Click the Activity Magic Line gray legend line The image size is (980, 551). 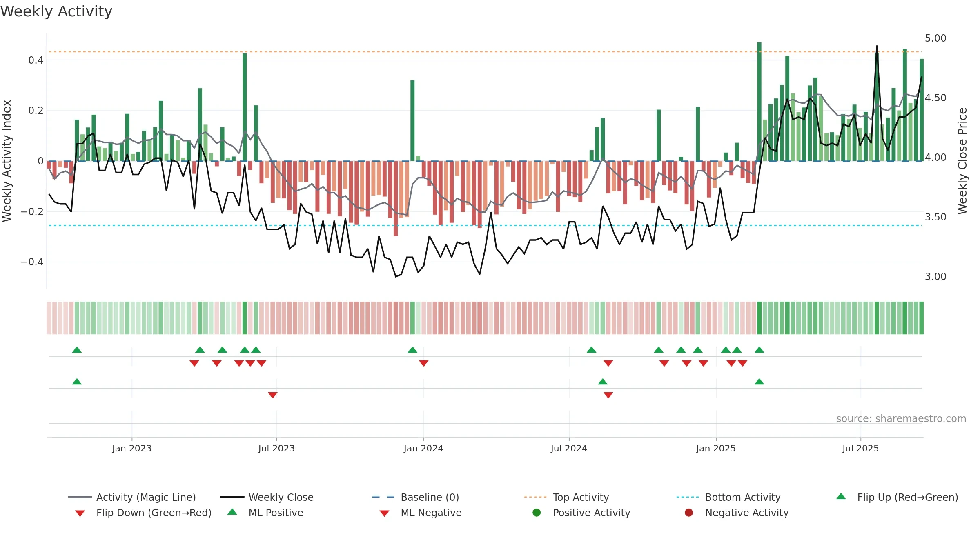(80, 497)
